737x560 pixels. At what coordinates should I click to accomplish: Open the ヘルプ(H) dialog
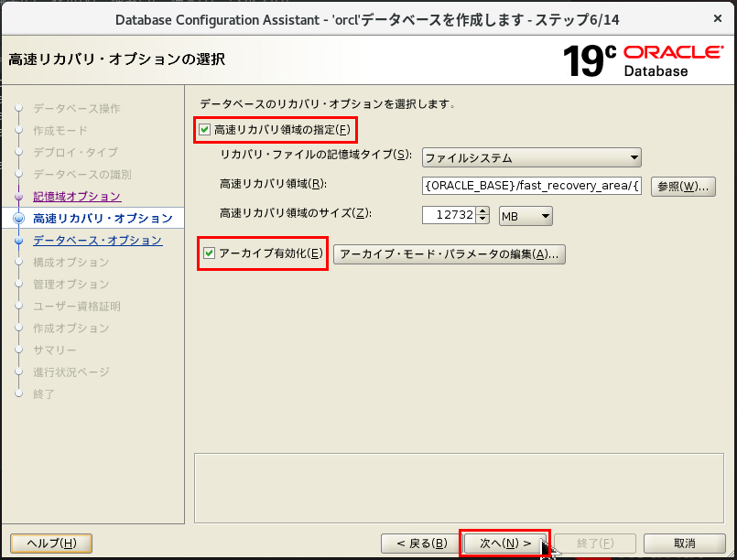50,542
